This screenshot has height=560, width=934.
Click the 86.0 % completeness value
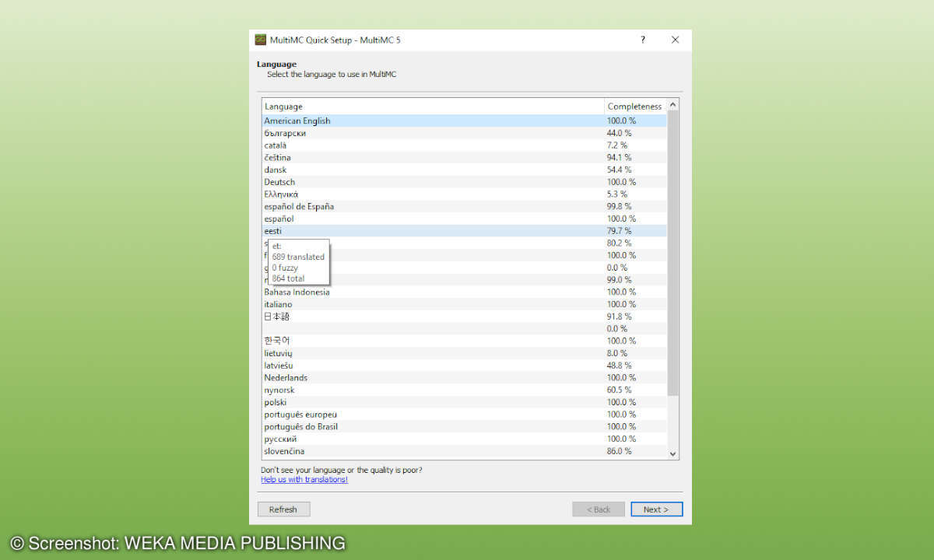pyautogui.click(x=620, y=451)
